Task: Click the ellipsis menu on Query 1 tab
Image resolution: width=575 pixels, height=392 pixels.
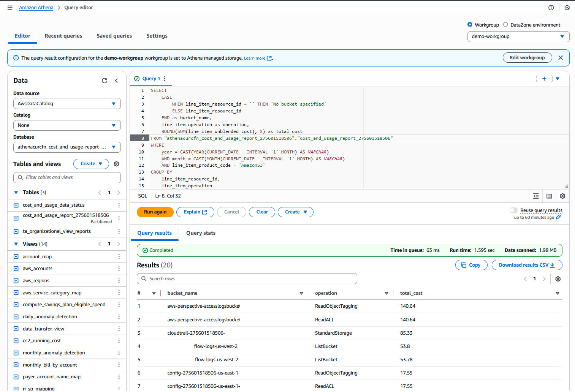Action: [x=164, y=78]
